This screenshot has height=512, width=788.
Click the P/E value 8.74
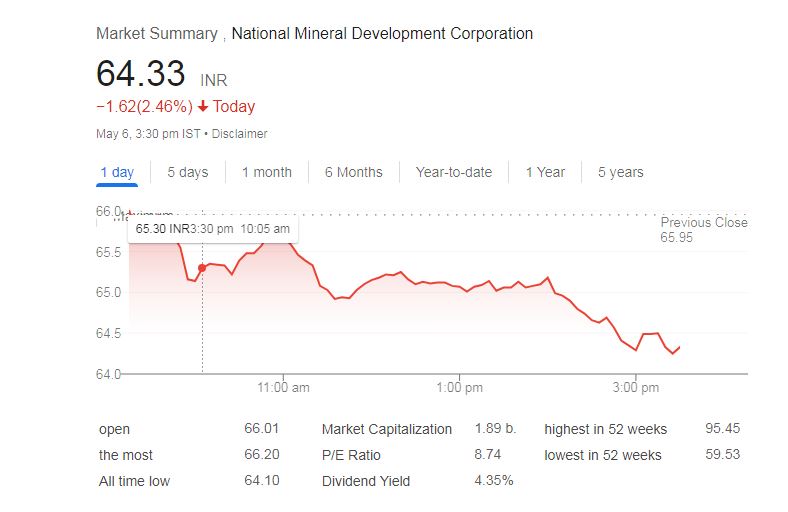(487, 454)
